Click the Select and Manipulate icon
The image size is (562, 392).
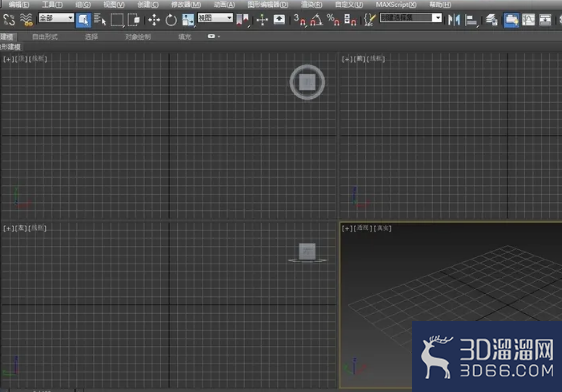(x=262, y=20)
